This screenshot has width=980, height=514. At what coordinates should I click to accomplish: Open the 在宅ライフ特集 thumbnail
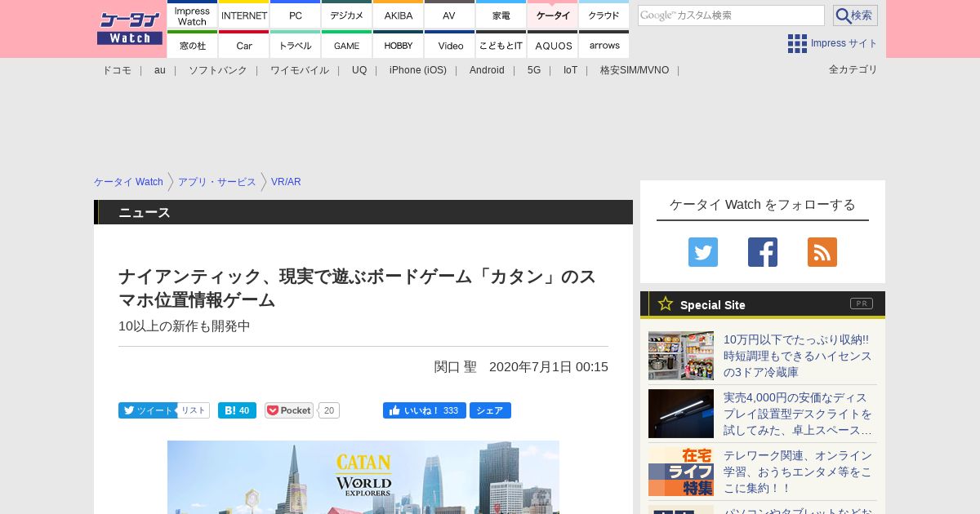(x=681, y=472)
